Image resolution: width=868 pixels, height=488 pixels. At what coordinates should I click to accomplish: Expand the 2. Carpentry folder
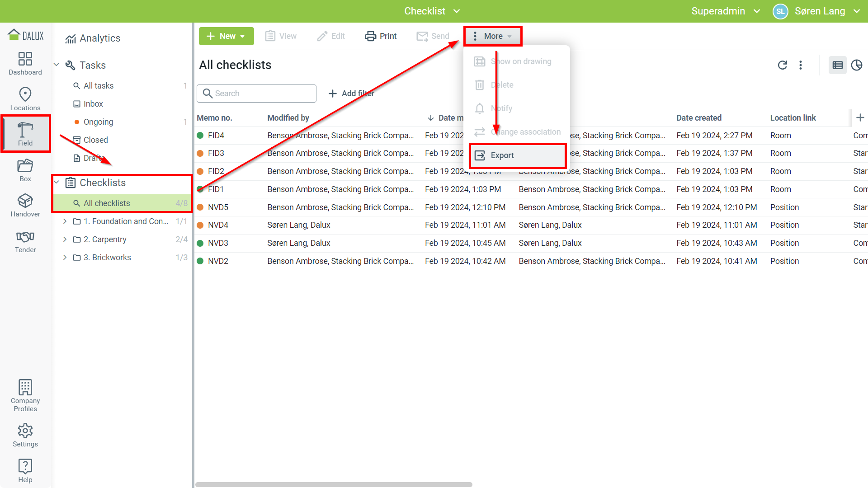coord(65,239)
